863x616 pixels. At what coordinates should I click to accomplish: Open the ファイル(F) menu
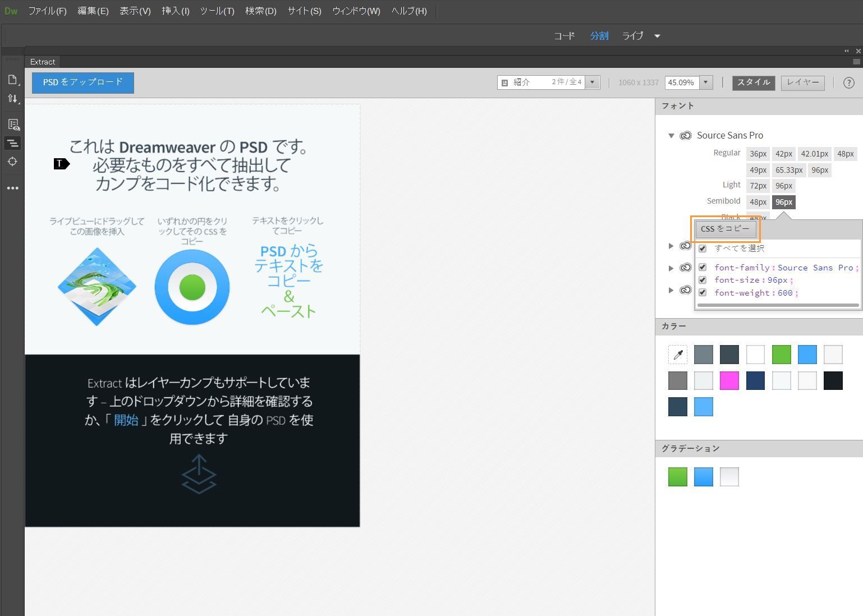(x=47, y=11)
